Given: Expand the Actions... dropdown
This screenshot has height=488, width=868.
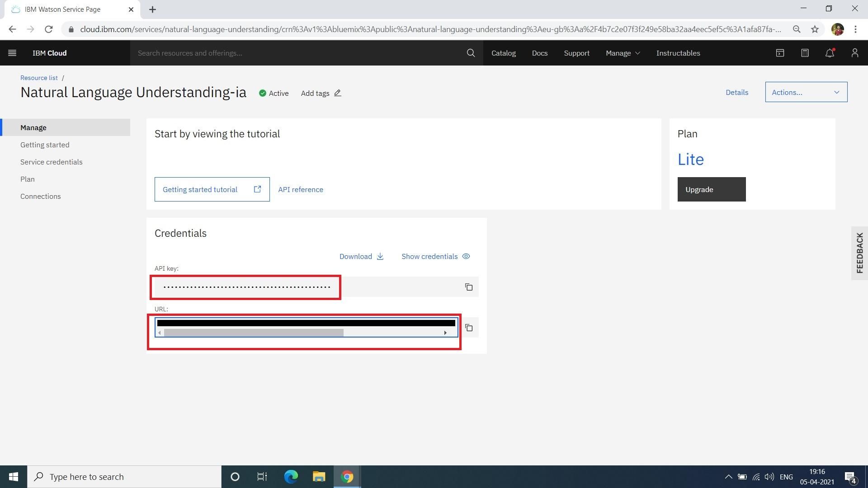Looking at the screenshot, I should click(x=806, y=92).
